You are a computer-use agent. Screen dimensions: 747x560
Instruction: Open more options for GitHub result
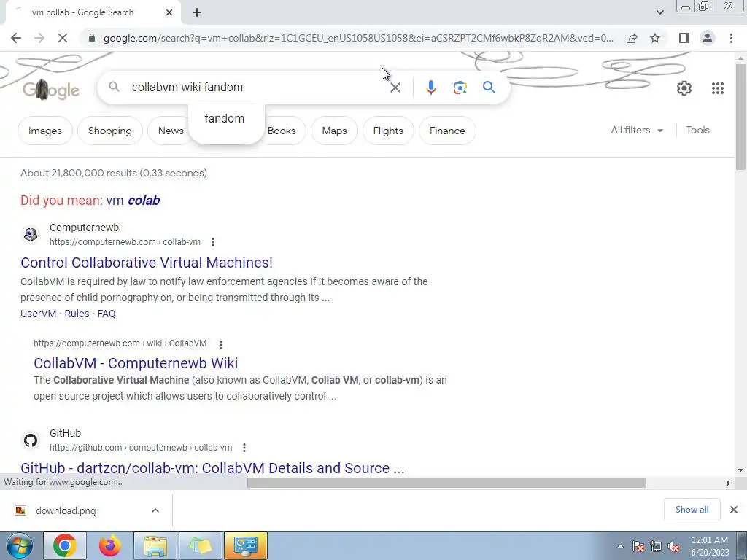(244, 448)
